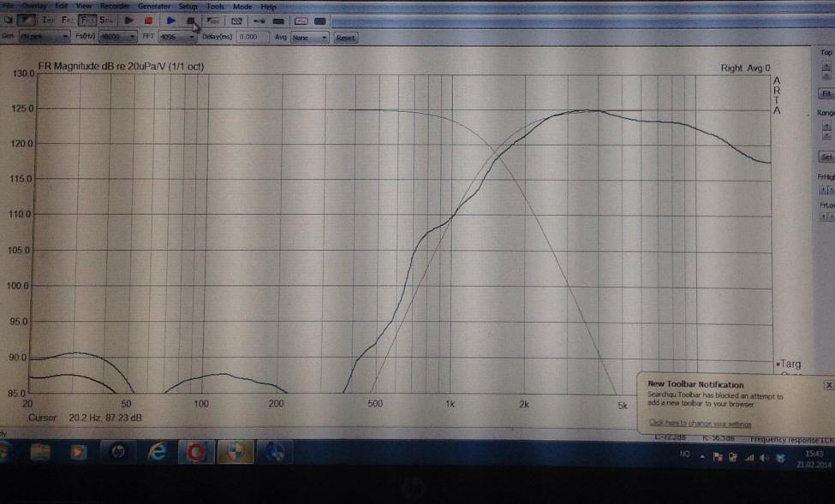Screen dimensions: 835x504
Task: Click the blue globe taskbar icon
Action: click(274, 453)
